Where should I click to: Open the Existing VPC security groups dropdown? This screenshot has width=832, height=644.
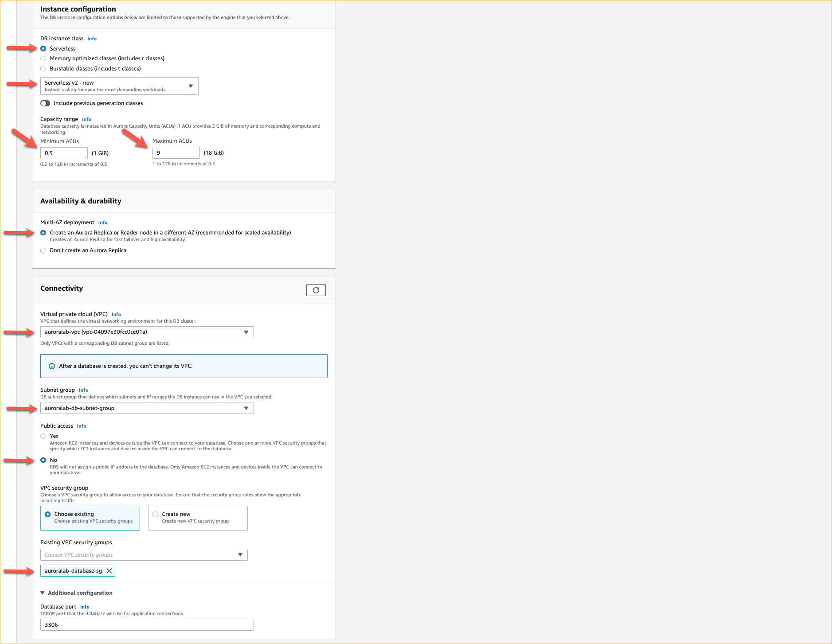pos(144,555)
